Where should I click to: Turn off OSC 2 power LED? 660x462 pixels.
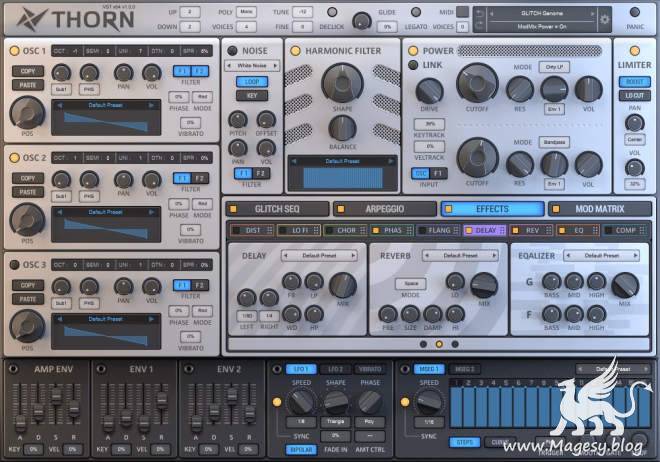[x=14, y=158]
